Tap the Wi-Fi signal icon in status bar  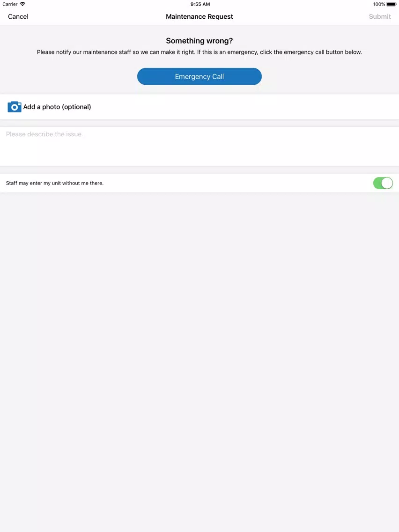tap(22, 4)
